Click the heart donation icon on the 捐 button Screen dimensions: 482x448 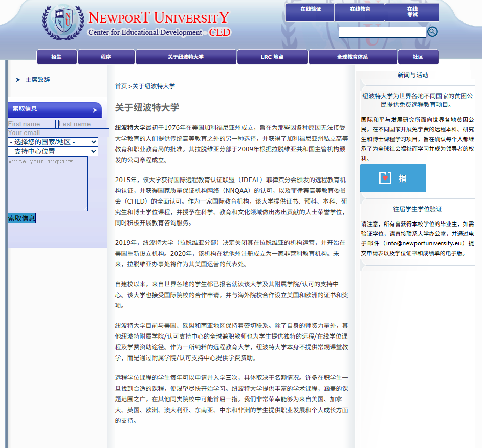coord(385,178)
